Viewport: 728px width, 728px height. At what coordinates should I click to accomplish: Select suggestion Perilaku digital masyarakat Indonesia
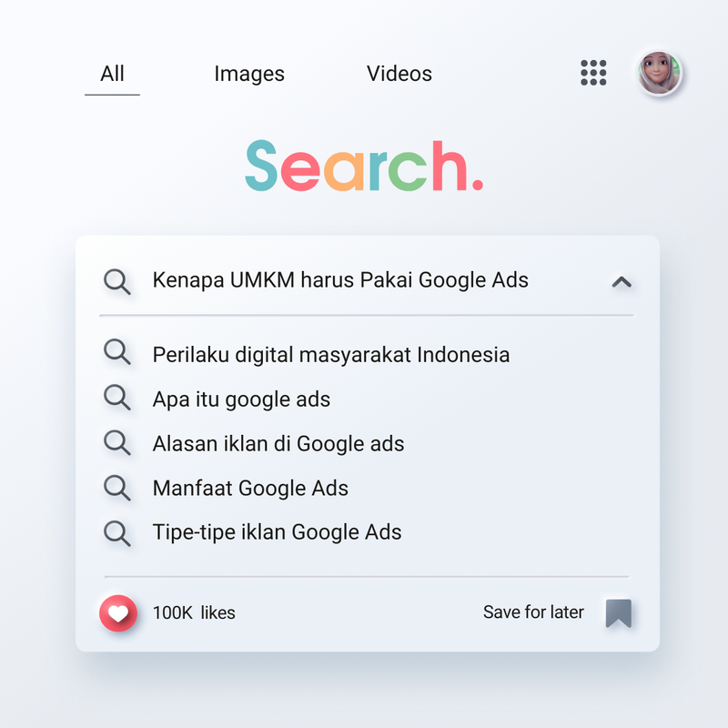[x=331, y=355]
